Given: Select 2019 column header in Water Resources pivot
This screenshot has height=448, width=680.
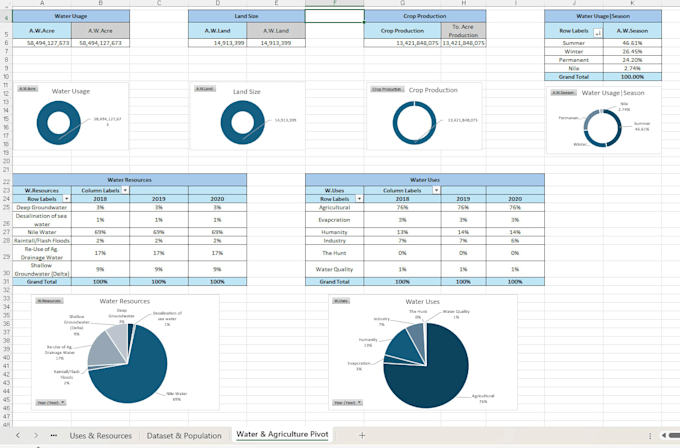Looking at the screenshot, I should tap(159, 199).
